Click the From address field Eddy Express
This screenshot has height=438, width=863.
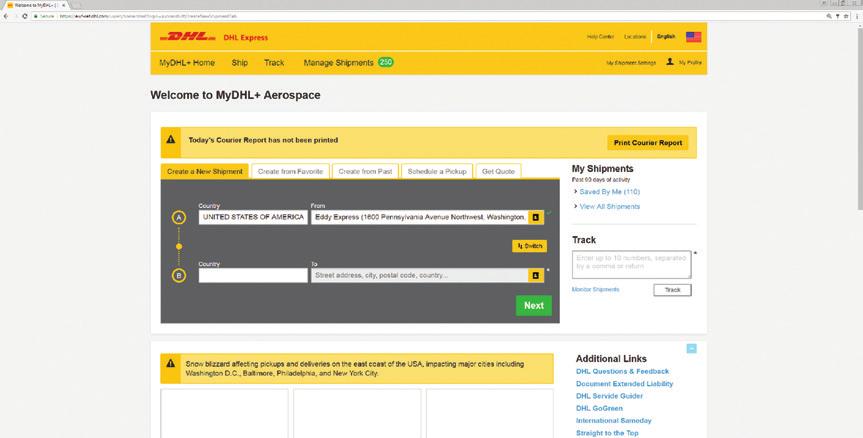click(420, 217)
